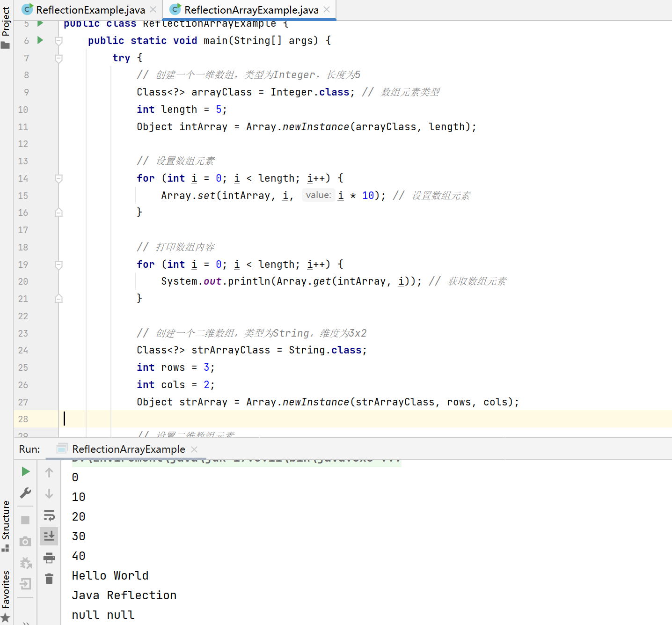This screenshot has height=625, width=672.
Task: Close the ReflectionArrayExample.java tab
Action: (327, 9)
